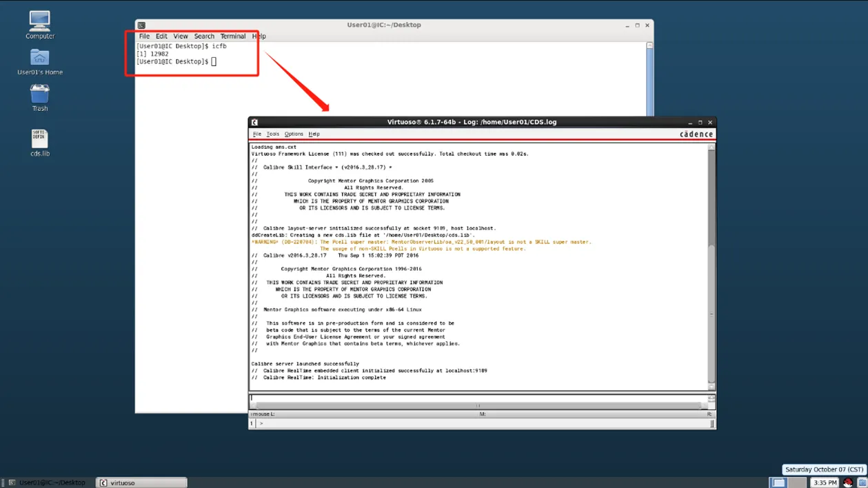Open the Virtuoso Options menu

coord(294,134)
